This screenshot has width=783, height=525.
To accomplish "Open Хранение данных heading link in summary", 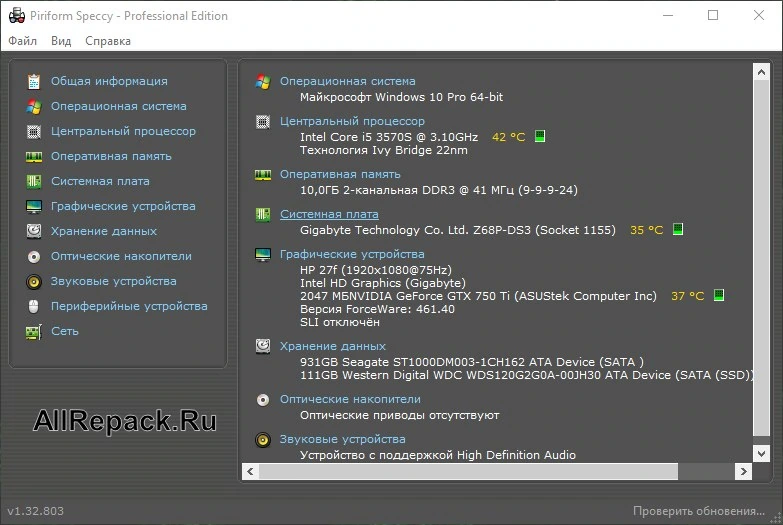I will (x=333, y=346).
